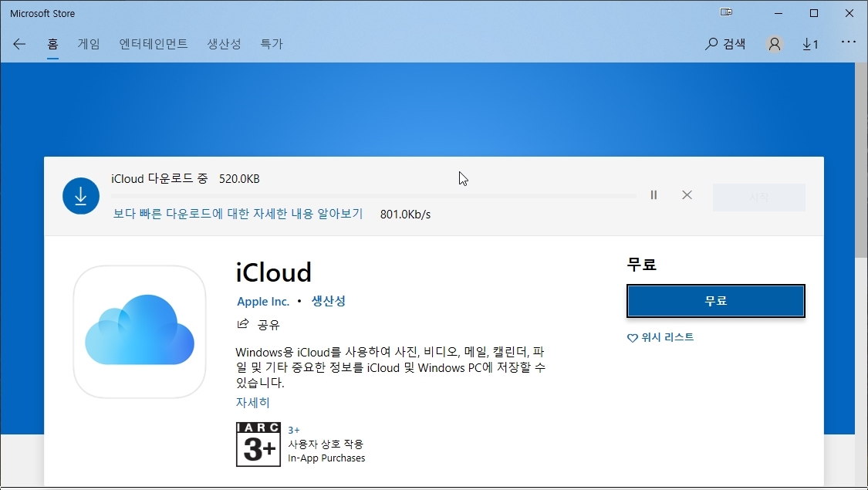
Task: Pause the iCloud download
Action: point(654,195)
